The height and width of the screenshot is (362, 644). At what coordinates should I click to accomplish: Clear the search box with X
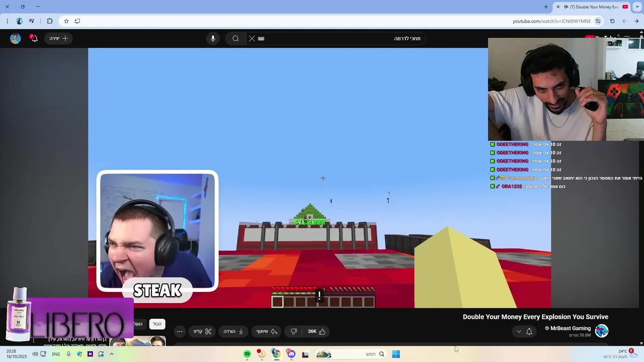tap(252, 38)
